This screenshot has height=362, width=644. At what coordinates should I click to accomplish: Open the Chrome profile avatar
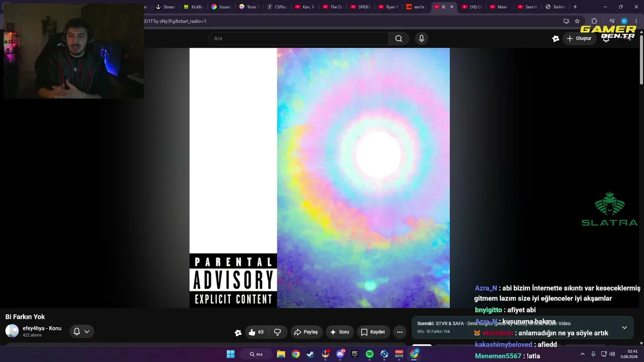(x=624, y=21)
